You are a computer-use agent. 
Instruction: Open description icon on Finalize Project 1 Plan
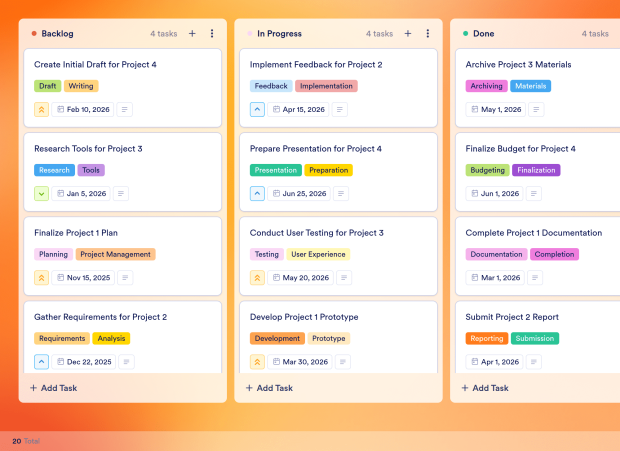pos(125,278)
